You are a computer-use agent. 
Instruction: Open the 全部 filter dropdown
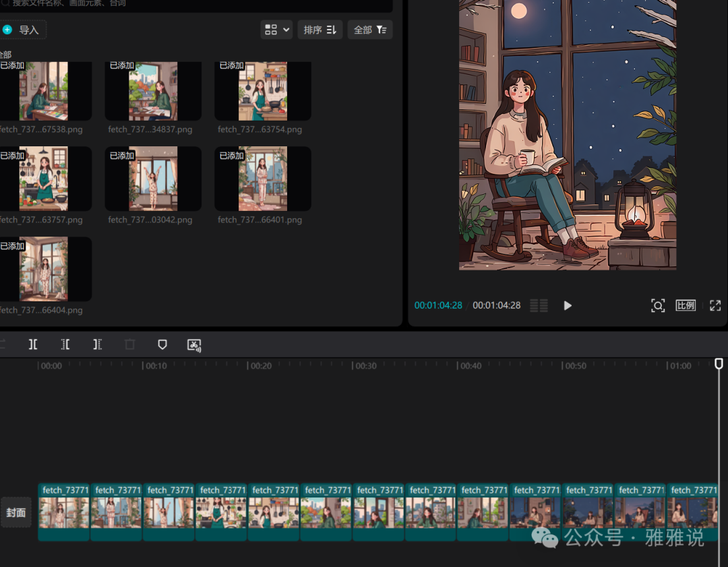pyautogui.click(x=370, y=30)
